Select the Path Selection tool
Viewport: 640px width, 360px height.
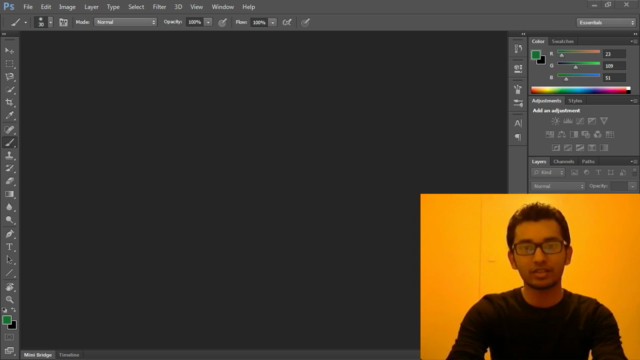(9, 260)
